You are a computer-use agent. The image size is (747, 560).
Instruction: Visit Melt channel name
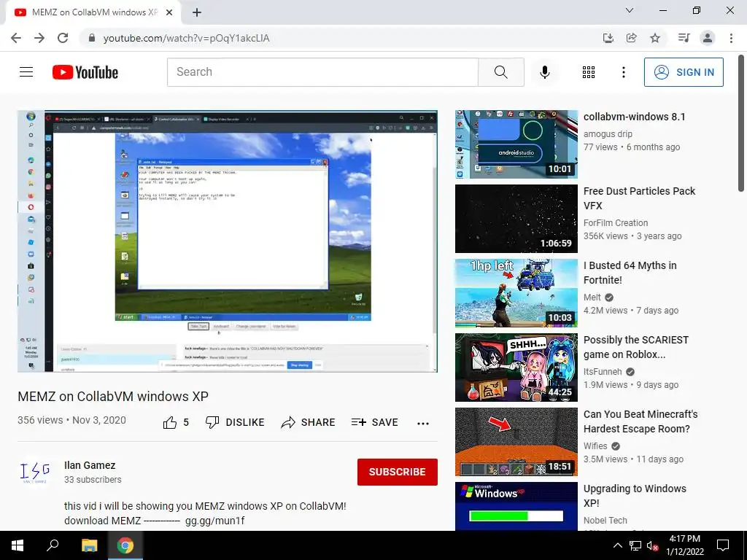pyautogui.click(x=592, y=297)
